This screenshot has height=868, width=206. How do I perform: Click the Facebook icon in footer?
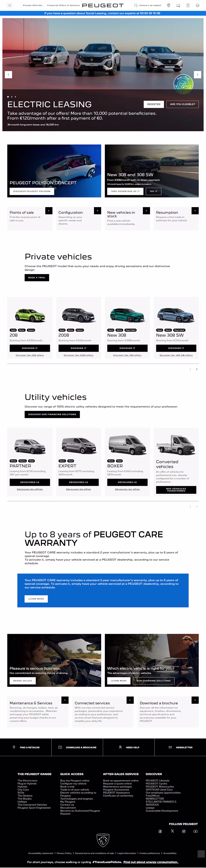160,831
